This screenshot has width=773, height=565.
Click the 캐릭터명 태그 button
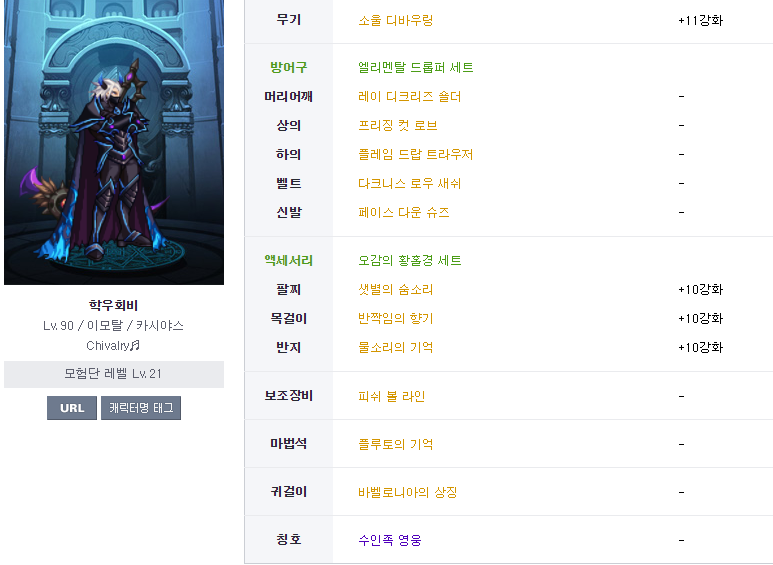[x=141, y=408]
